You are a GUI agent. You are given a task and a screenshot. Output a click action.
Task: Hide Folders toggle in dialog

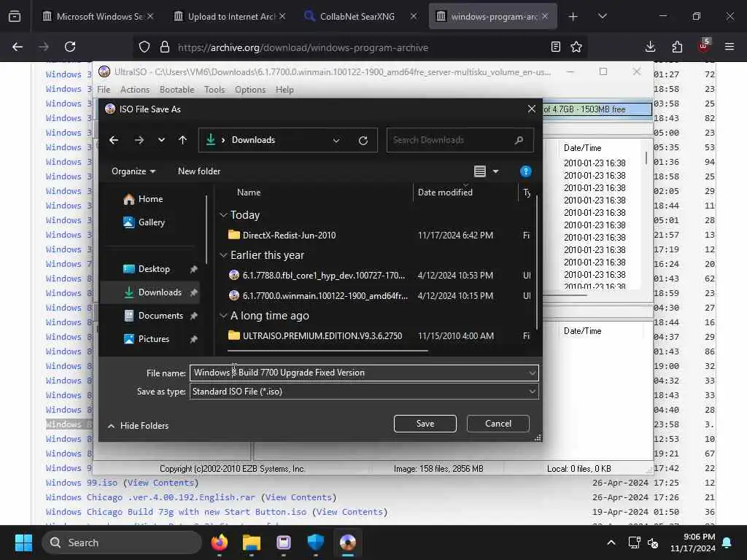pos(138,426)
